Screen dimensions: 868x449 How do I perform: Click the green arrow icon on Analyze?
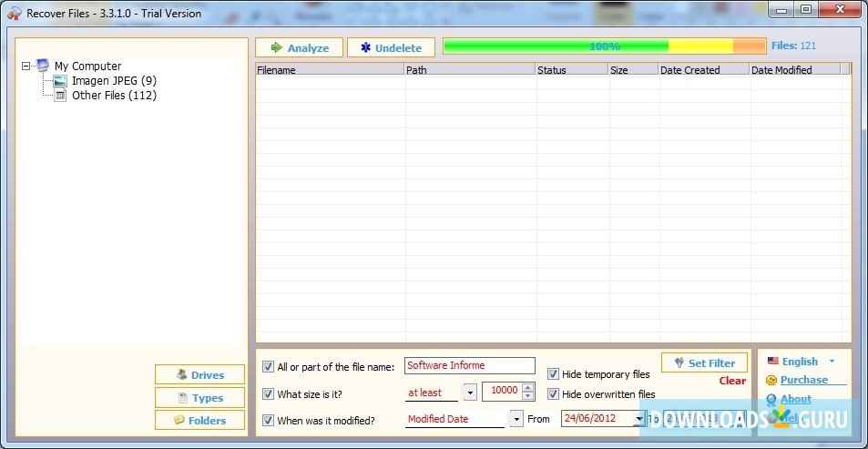point(276,47)
